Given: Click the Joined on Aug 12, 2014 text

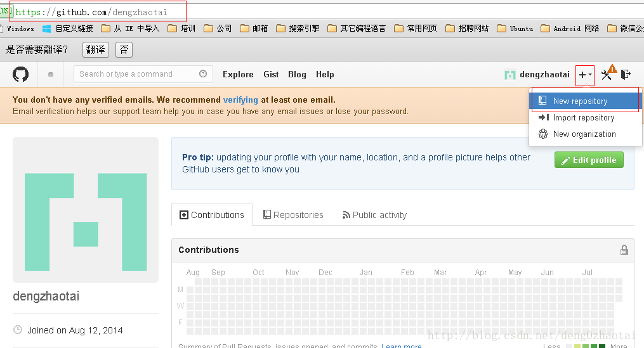Looking at the screenshot, I should (x=75, y=330).
